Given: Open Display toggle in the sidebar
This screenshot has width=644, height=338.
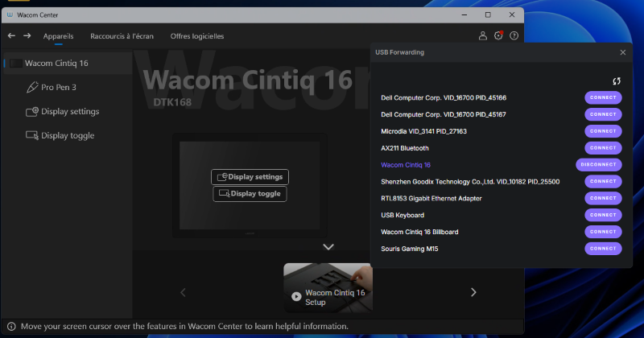Looking at the screenshot, I should [68, 135].
